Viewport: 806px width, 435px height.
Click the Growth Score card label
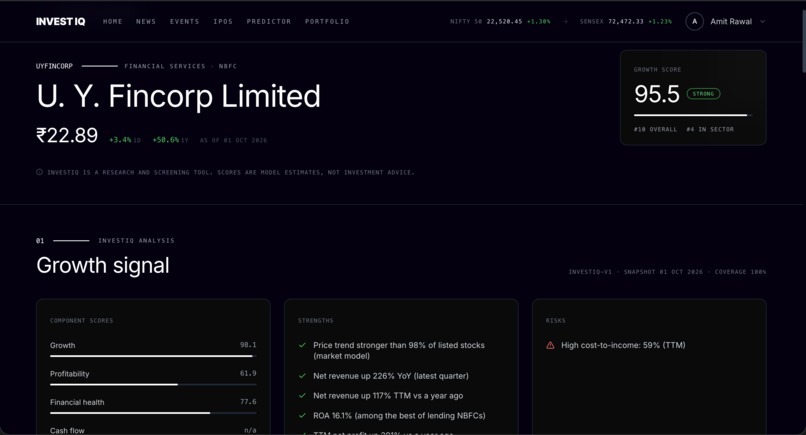coord(657,69)
